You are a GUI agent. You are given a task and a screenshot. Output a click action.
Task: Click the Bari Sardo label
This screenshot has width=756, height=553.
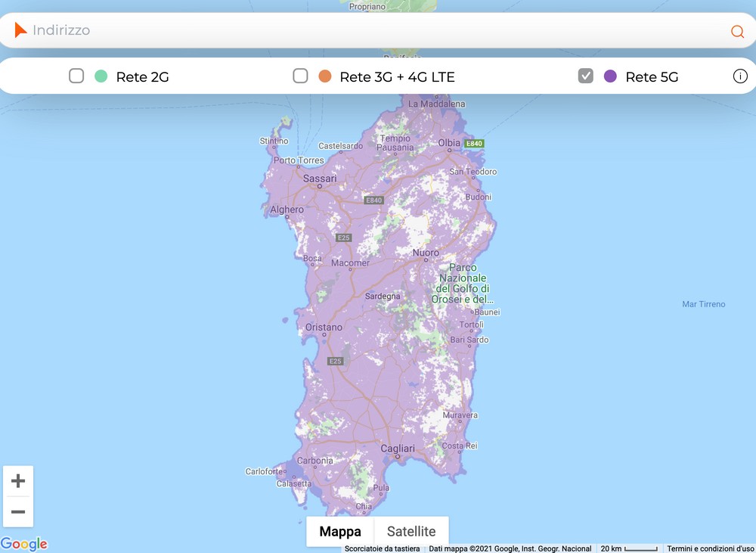click(x=469, y=340)
